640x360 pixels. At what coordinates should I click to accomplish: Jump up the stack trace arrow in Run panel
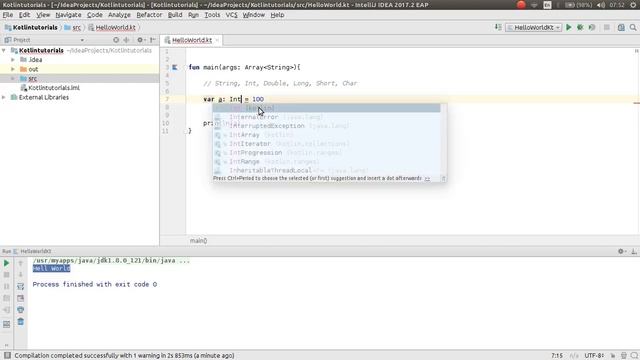pos(20,263)
